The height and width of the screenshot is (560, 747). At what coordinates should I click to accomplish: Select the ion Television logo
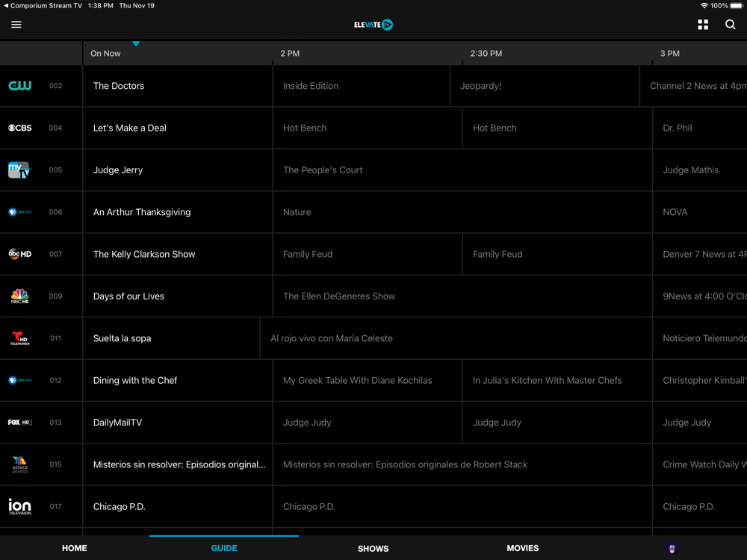[x=20, y=506]
